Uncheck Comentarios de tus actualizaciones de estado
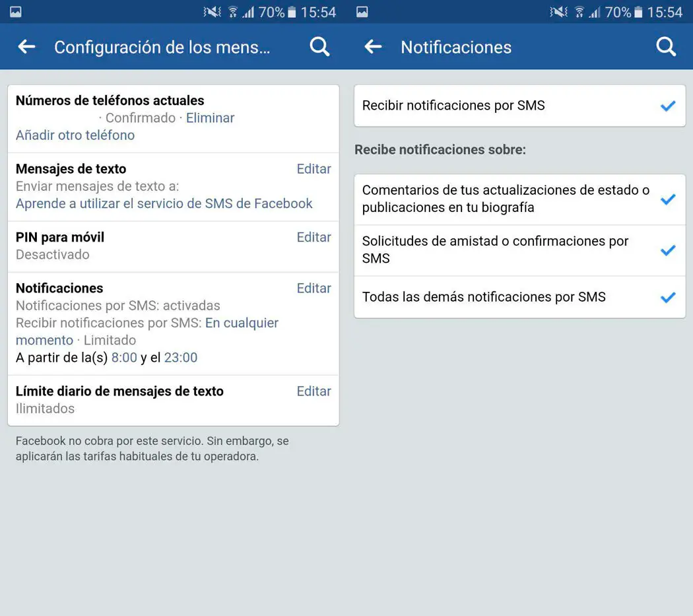 click(x=668, y=199)
